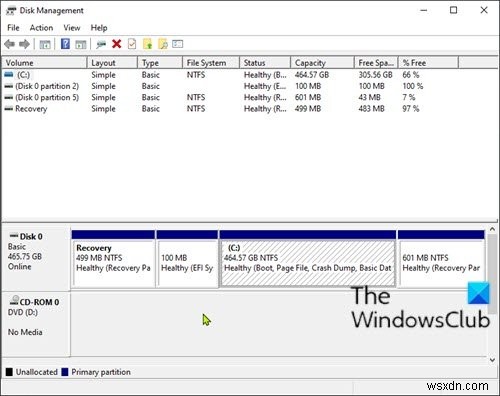
Task: Click the black Unallocated legend swatch
Action: click(9, 372)
